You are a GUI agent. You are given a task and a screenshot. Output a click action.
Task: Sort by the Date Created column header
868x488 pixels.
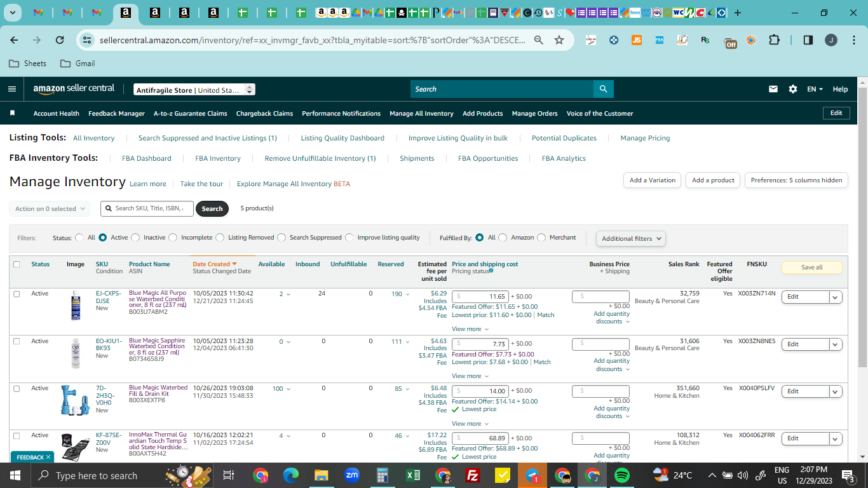point(214,264)
